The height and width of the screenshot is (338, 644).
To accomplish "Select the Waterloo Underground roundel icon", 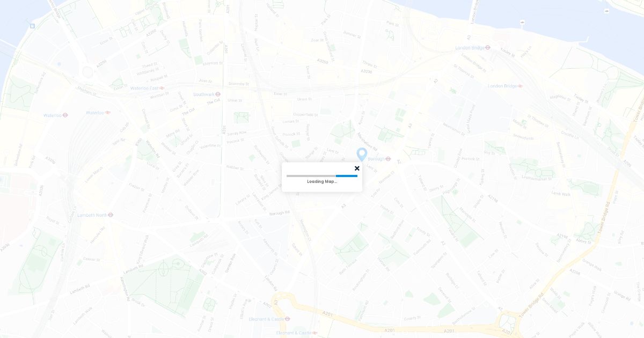I will click(65, 115).
